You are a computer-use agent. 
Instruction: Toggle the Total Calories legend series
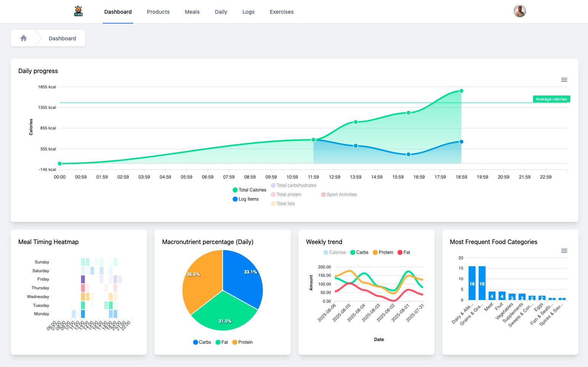[249, 190]
